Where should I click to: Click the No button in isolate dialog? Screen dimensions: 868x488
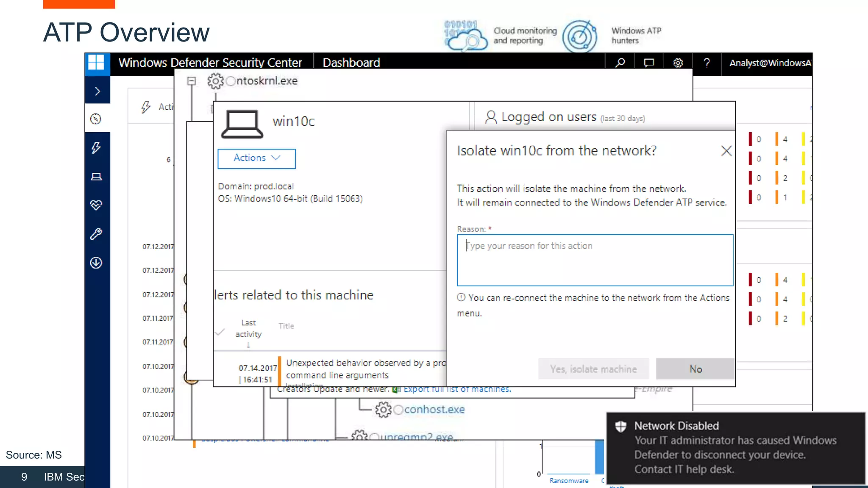(x=696, y=369)
